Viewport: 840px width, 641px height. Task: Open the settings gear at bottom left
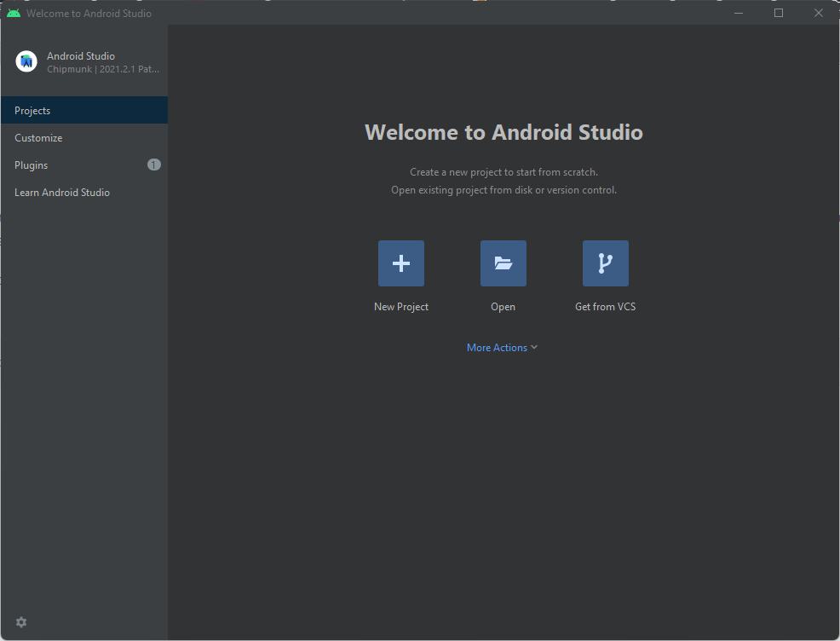click(x=21, y=622)
